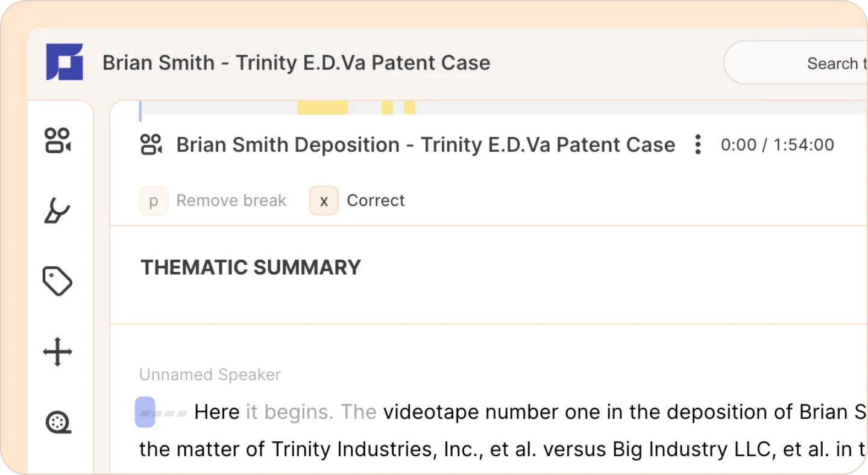Image resolution: width=868 pixels, height=475 pixels.
Task: Click the second yellow timeline marker
Action: pyautogui.click(x=387, y=108)
